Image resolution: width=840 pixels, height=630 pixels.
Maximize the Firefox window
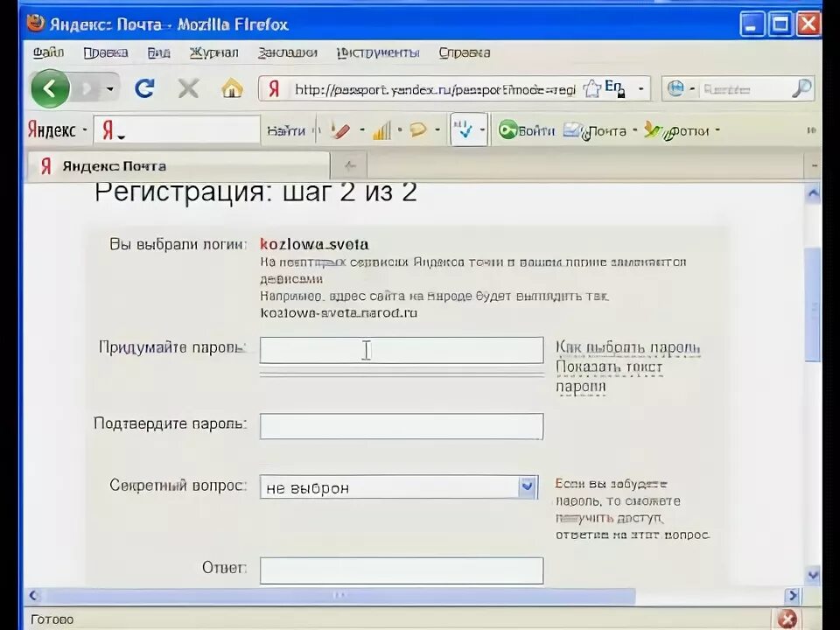point(780,24)
